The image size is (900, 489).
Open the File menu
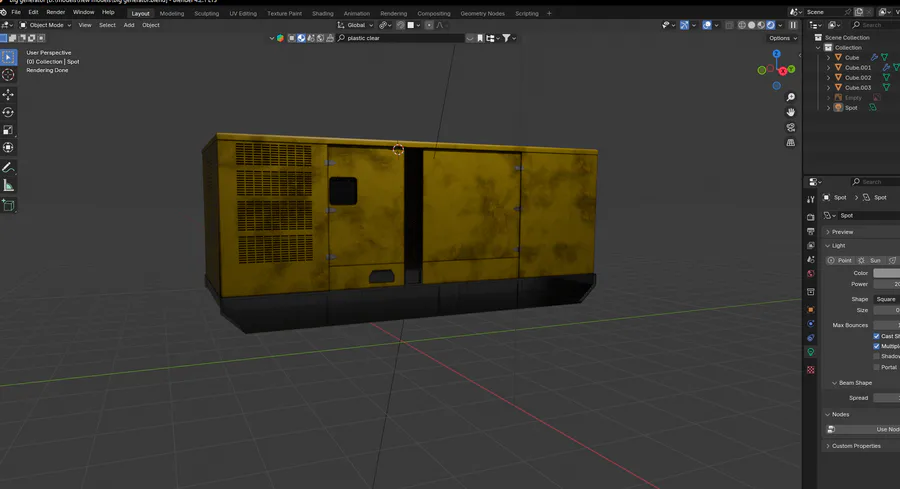(16, 12)
